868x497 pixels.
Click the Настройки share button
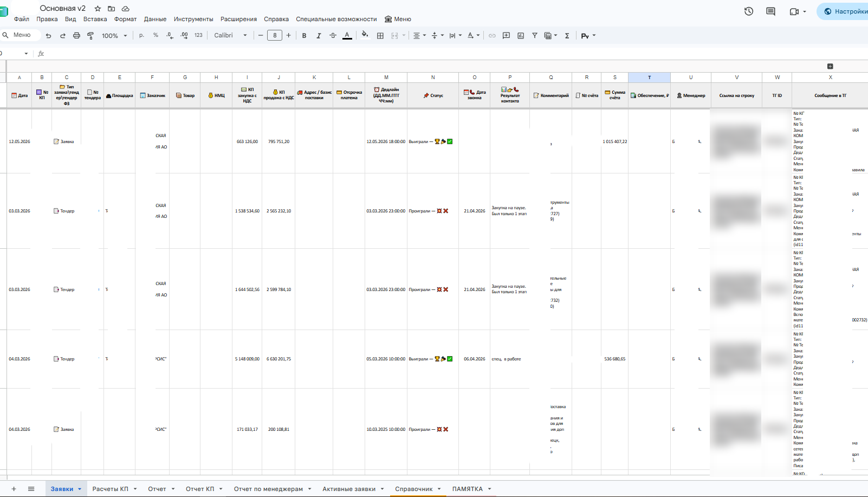844,11
